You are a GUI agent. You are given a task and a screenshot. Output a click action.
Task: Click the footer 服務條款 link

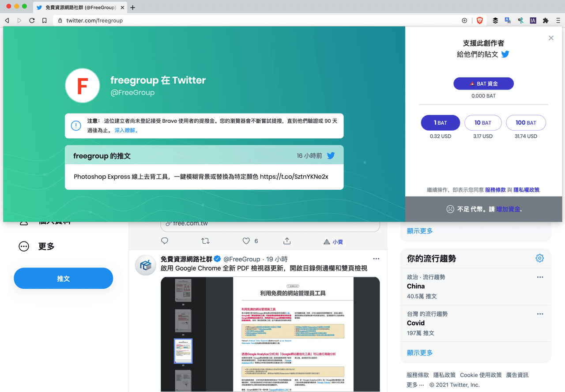pyautogui.click(x=418, y=375)
